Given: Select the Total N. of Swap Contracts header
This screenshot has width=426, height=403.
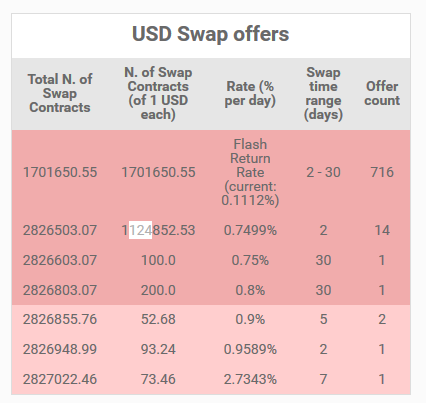Looking at the screenshot, I should pos(60,93).
